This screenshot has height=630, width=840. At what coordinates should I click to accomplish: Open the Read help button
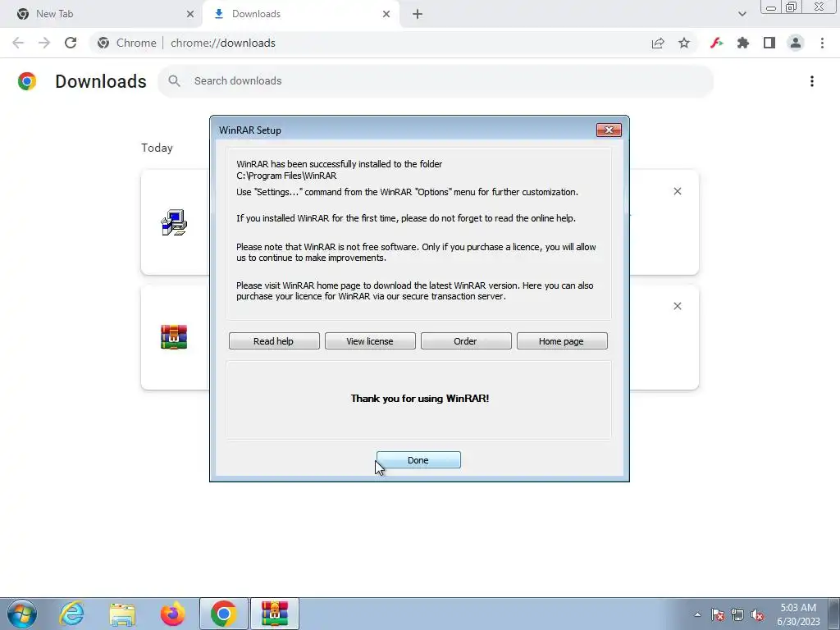(274, 340)
